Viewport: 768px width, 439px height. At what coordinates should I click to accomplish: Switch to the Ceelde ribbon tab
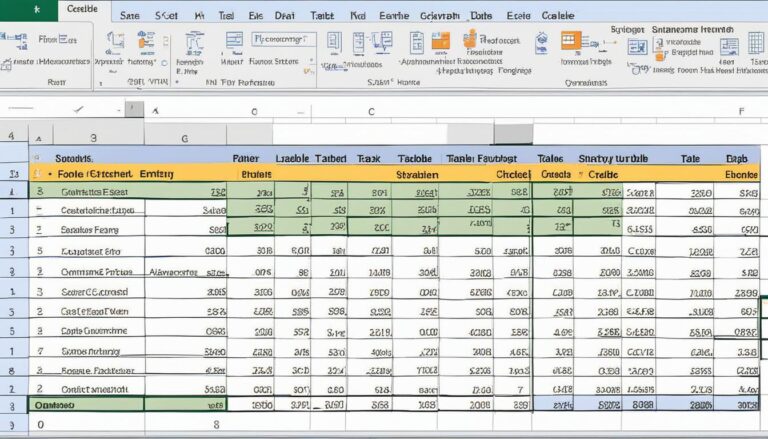click(82, 9)
